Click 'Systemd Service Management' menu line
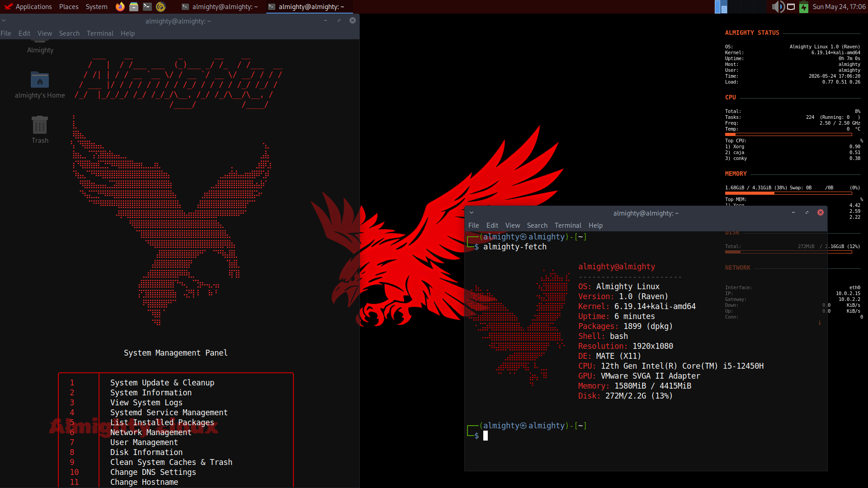Viewport: 868px width, 488px height. [x=169, y=413]
